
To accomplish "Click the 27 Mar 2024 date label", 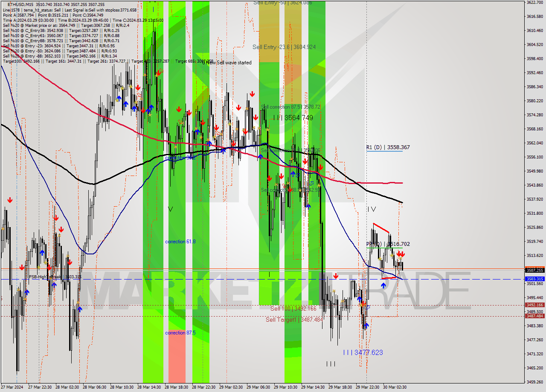I will (x=12, y=387).
